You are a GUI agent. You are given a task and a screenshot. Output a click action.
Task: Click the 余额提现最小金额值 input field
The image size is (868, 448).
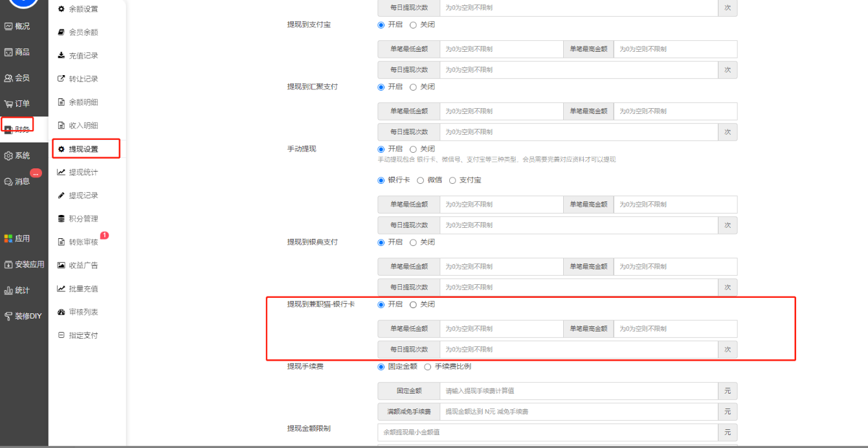click(547, 432)
